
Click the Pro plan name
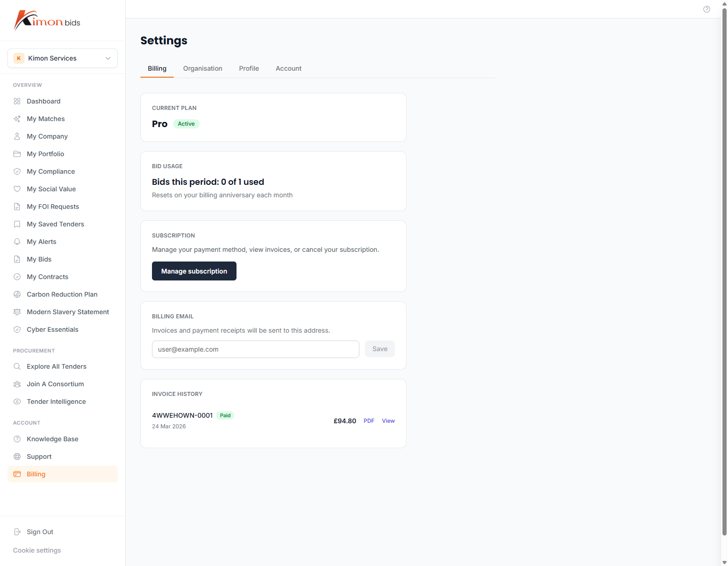point(160,124)
